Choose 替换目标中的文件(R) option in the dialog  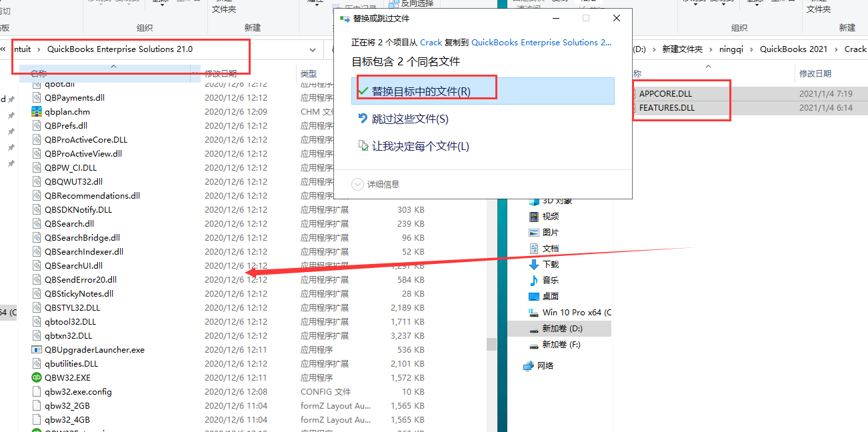(x=483, y=91)
